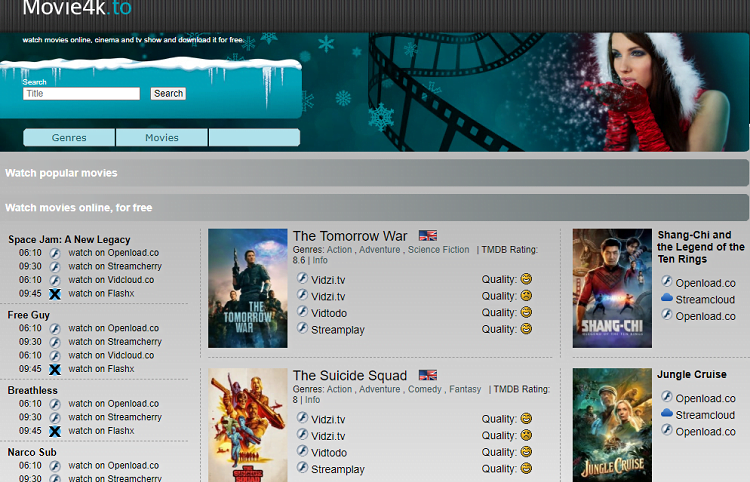This screenshot has height=482, width=750.
Task: Open Jungle Cruise title link
Action: click(692, 374)
